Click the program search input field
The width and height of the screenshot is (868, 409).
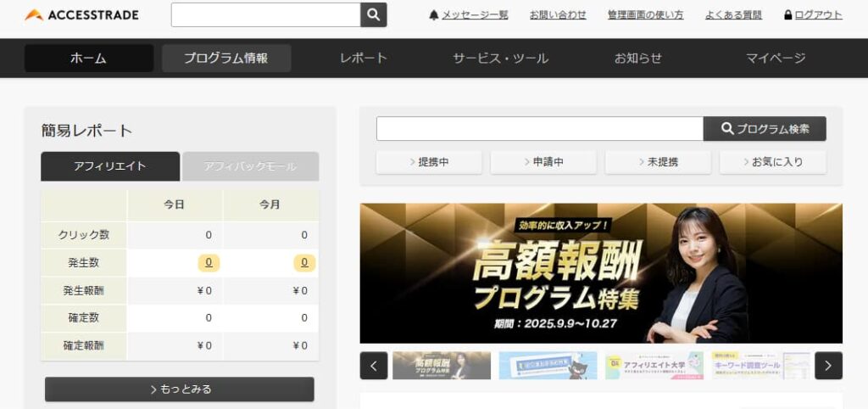(x=539, y=129)
